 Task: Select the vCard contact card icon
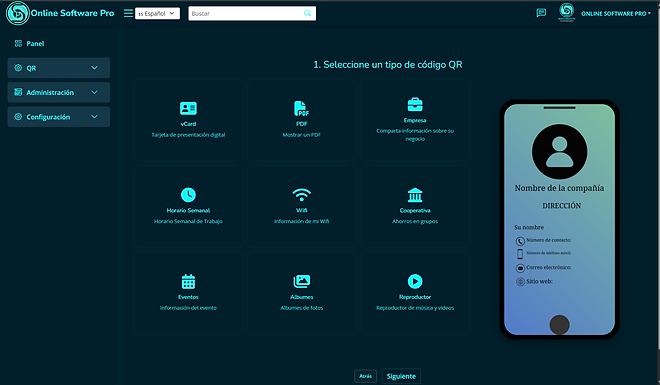[188, 109]
